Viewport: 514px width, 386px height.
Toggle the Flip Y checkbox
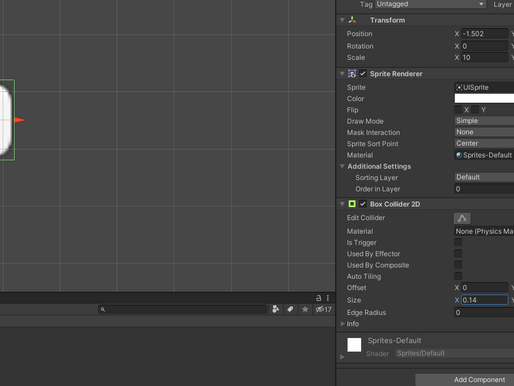pos(475,110)
